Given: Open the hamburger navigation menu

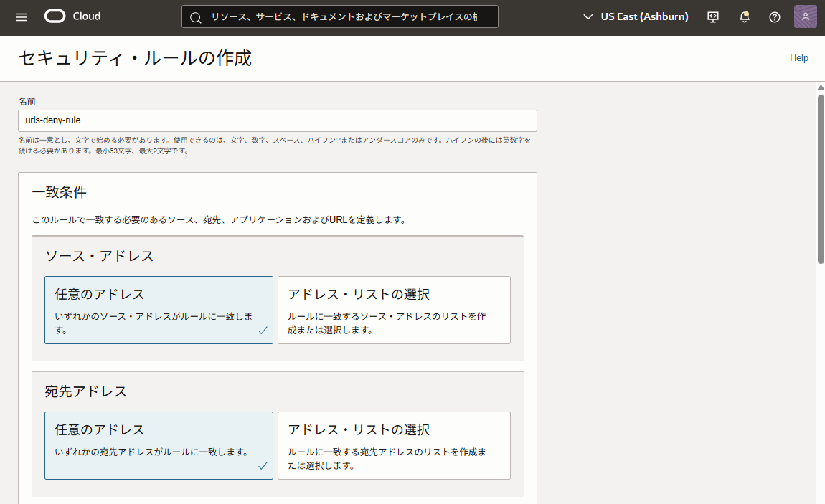Looking at the screenshot, I should [x=22, y=17].
